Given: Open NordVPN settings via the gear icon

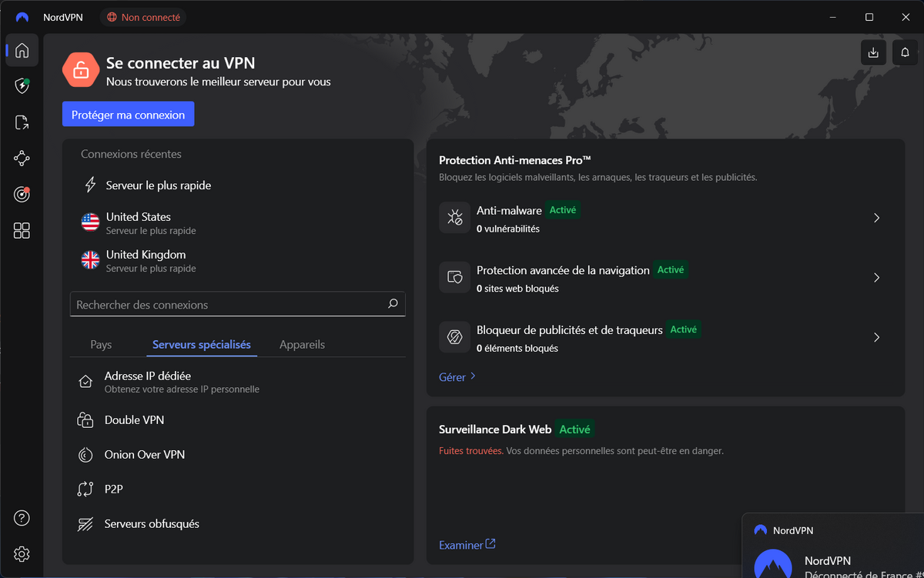Looking at the screenshot, I should point(21,553).
